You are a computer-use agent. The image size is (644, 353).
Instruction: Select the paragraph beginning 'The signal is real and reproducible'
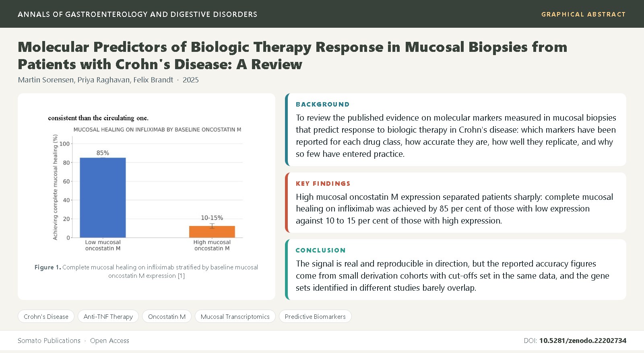click(452, 276)
